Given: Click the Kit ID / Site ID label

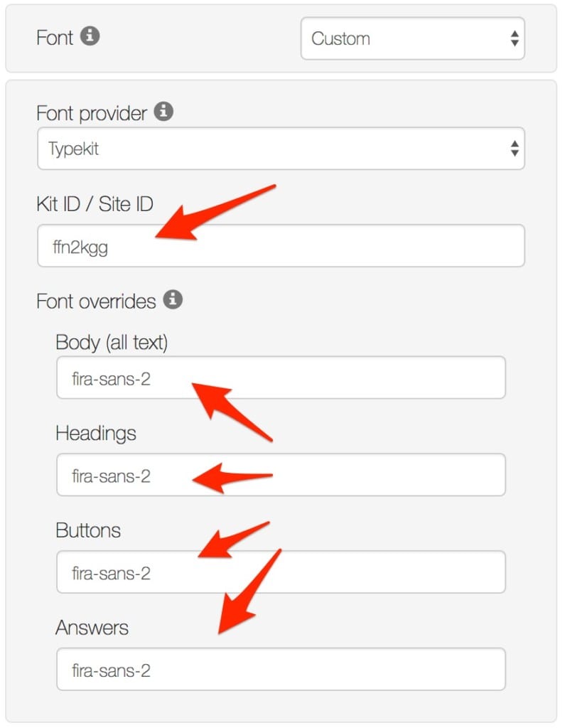Looking at the screenshot, I should (x=95, y=204).
